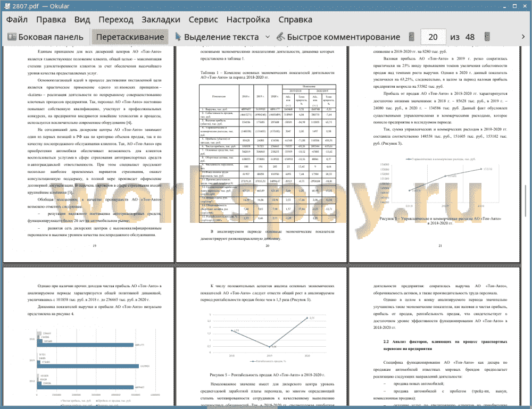Click the heading '2.2 Анализ факторов, влияющих на процесс'
The height and width of the screenshot is (409, 532).
tap(445, 345)
